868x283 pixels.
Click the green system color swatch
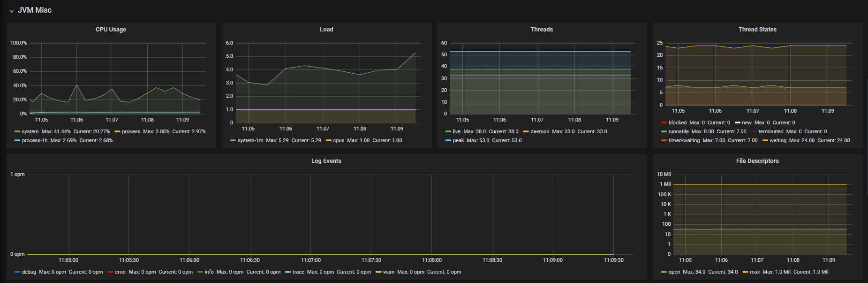click(17, 131)
